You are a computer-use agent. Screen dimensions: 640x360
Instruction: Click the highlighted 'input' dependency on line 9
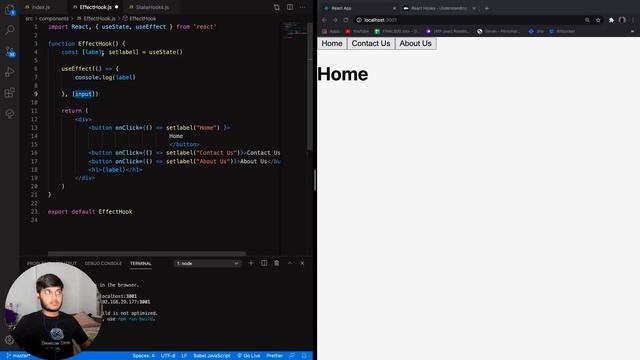click(x=84, y=94)
